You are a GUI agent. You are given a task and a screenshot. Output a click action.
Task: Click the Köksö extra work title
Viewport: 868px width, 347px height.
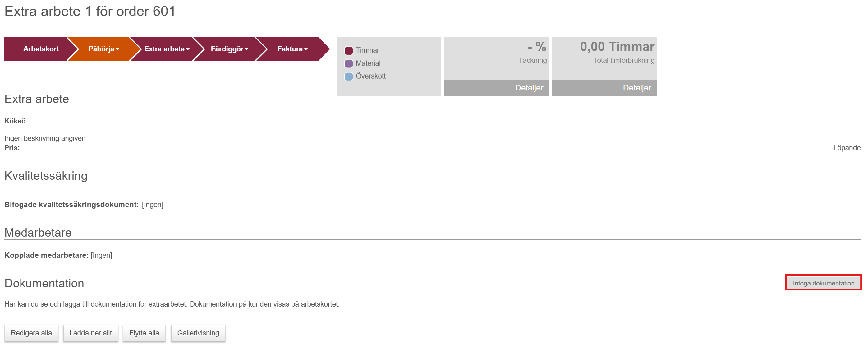pos(15,121)
